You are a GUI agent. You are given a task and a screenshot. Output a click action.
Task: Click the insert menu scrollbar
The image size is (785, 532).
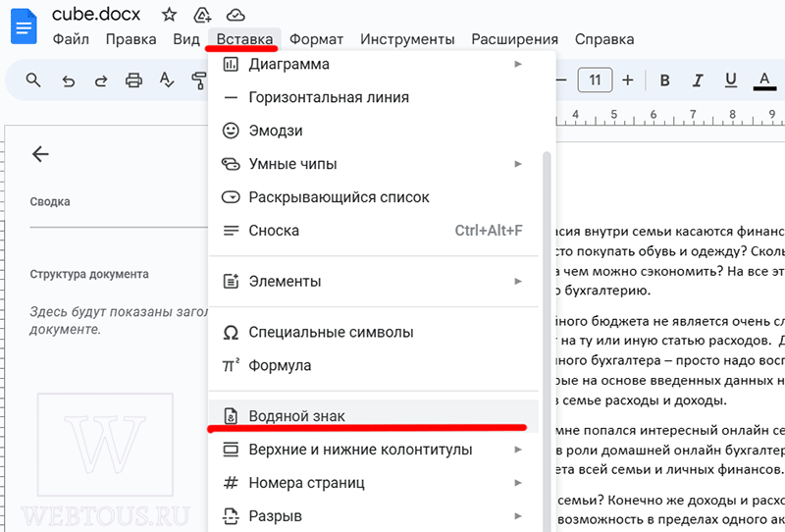pyautogui.click(x=547, y=341)
